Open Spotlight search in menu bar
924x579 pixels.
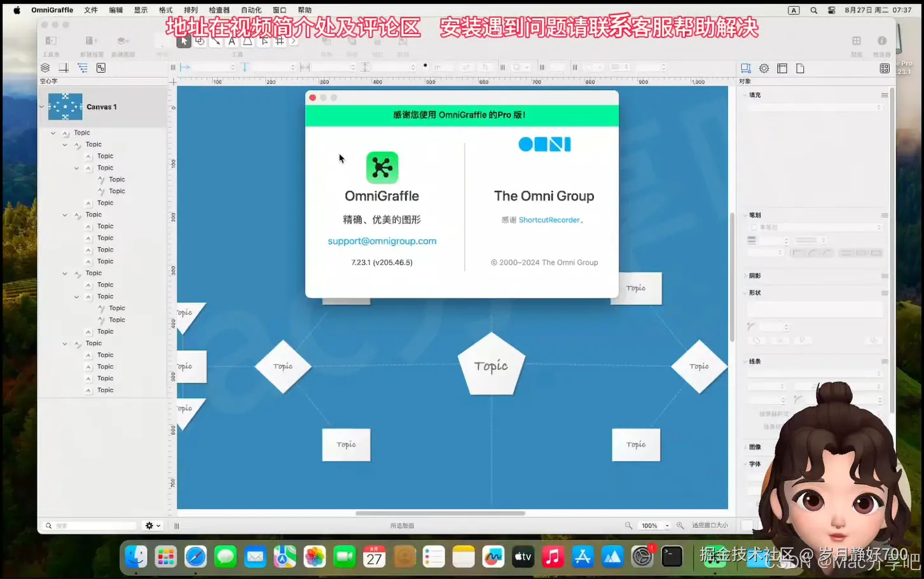813,10
